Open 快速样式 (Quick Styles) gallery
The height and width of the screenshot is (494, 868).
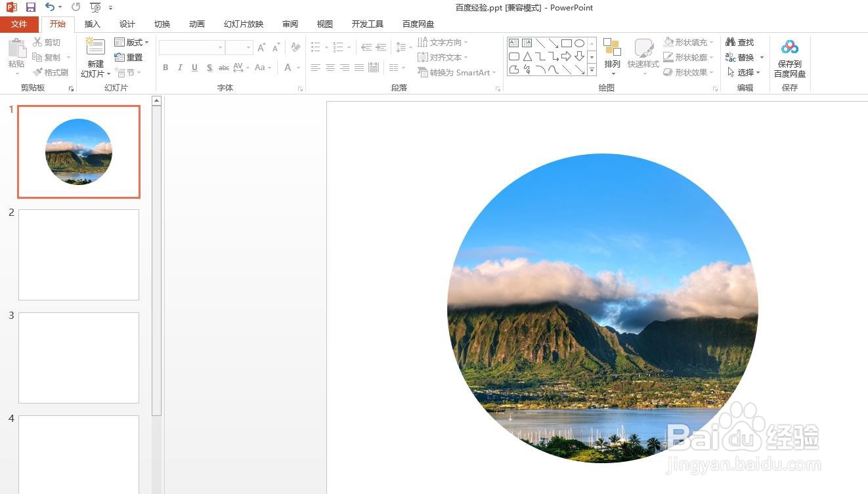(643, 55)
